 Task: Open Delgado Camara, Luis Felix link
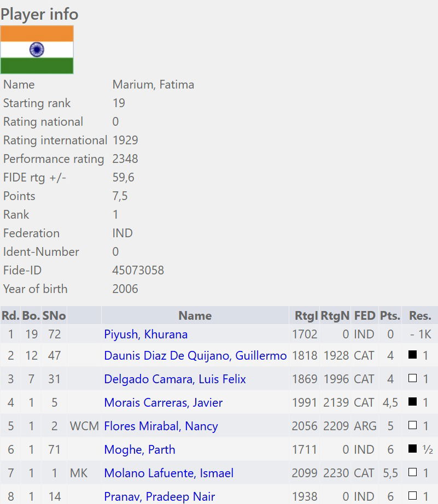pyautogui.click(x=175, y=379)
